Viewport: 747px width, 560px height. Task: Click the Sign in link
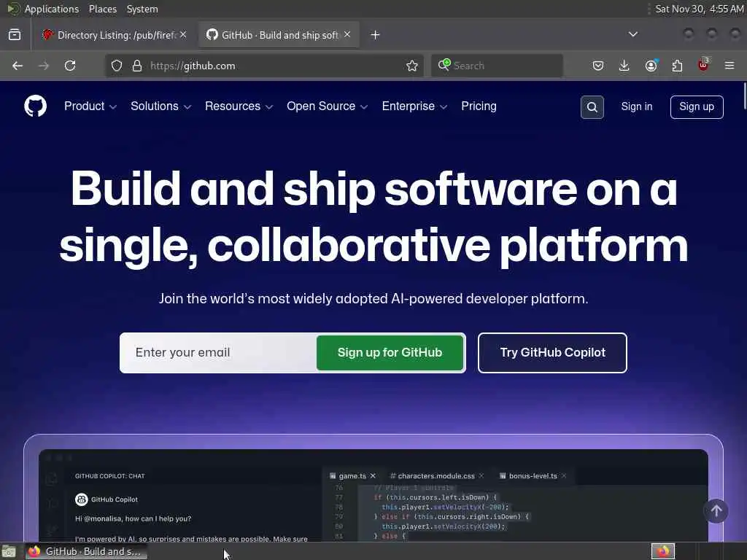click(x=636, y=106)
